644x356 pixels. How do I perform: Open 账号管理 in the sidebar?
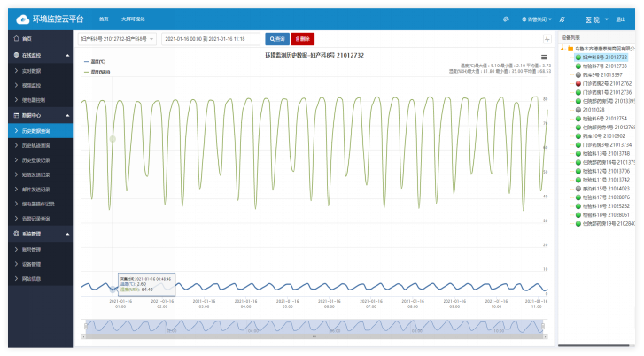[40, 249]
